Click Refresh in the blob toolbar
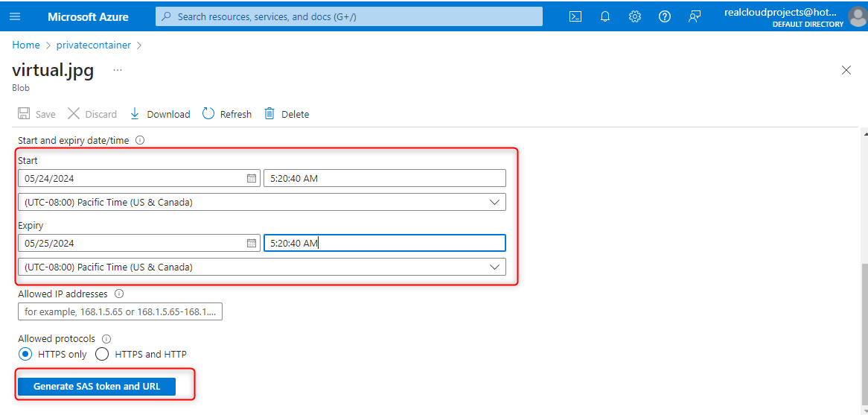The height and width of the screenshot is (415, 868). 227,114
